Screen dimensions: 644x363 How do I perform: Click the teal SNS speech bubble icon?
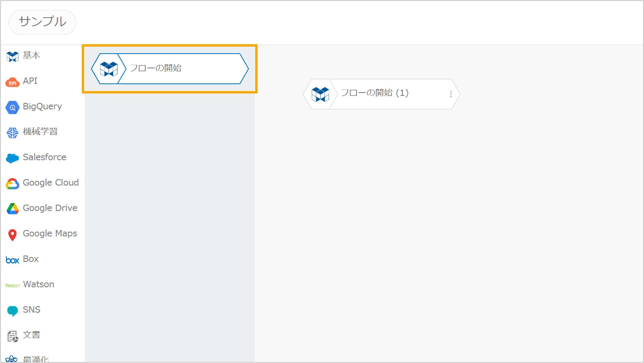[12, 311]
